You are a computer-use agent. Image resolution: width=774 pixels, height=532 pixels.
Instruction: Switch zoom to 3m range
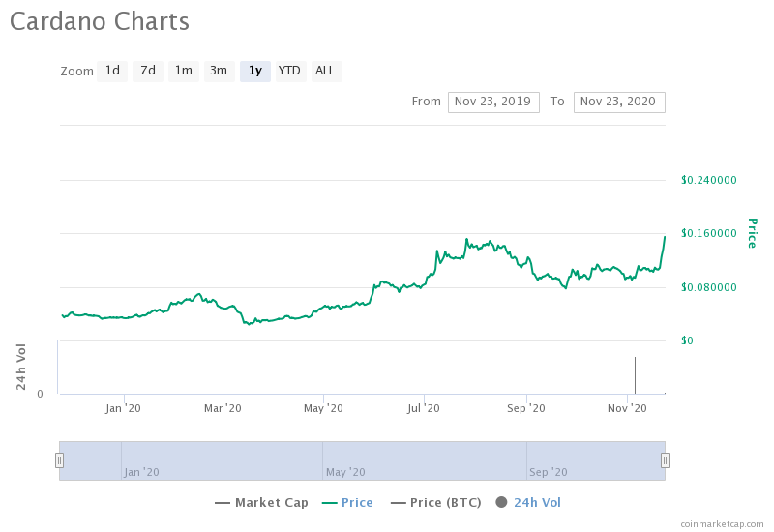tap(219, 71)
